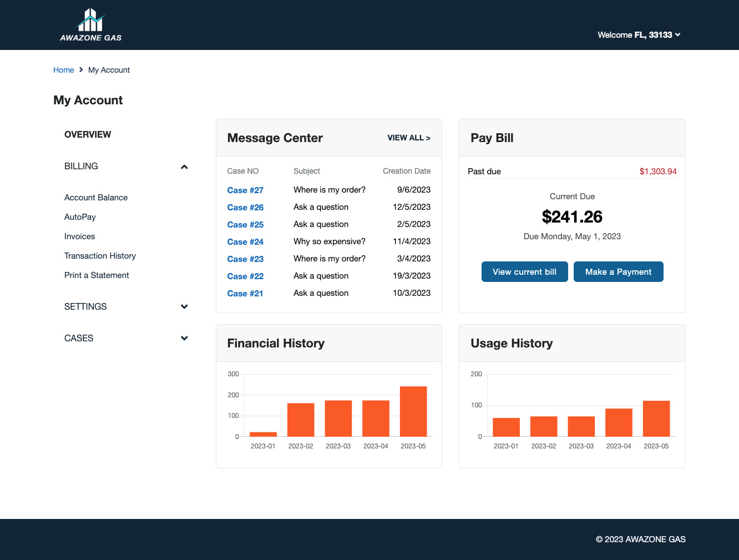Viewport: 739px width, 560px height.
Task: Click the Financial History heading
Action: click(x=276, y=343)
